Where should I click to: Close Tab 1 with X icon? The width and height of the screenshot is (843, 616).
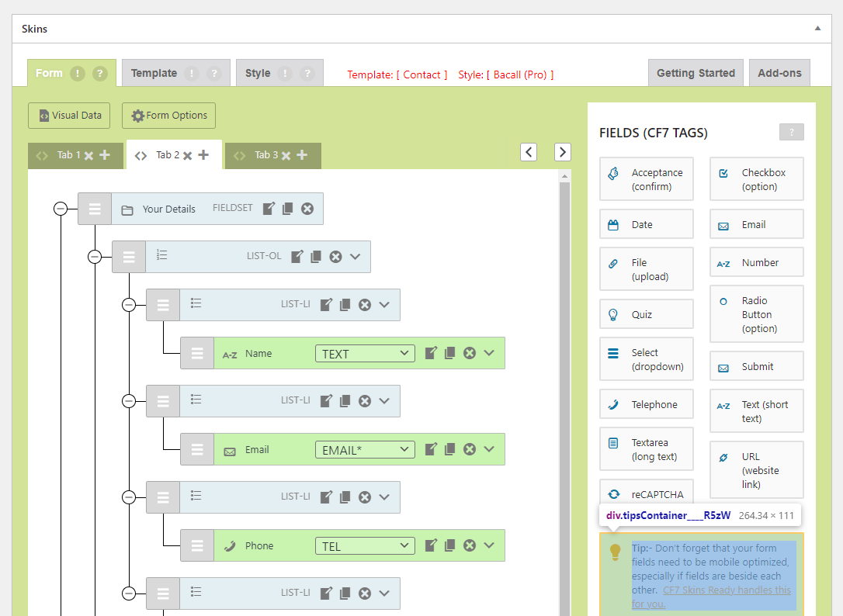(88, 155)
